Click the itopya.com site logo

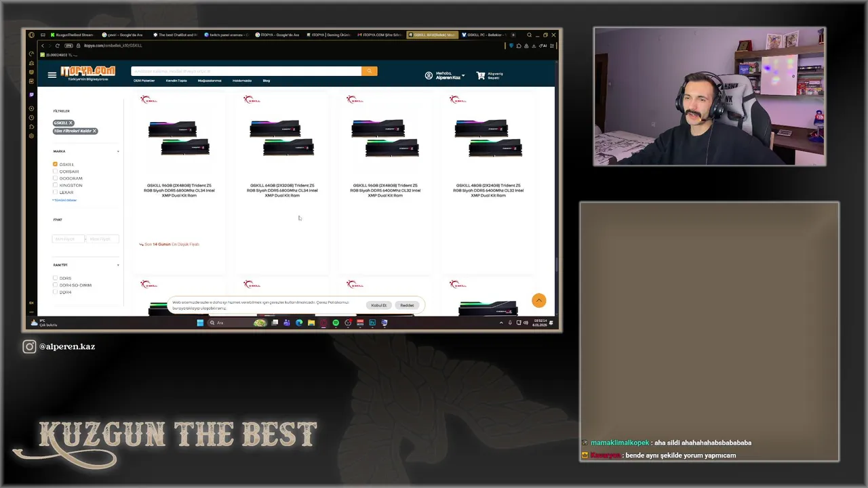87,72
